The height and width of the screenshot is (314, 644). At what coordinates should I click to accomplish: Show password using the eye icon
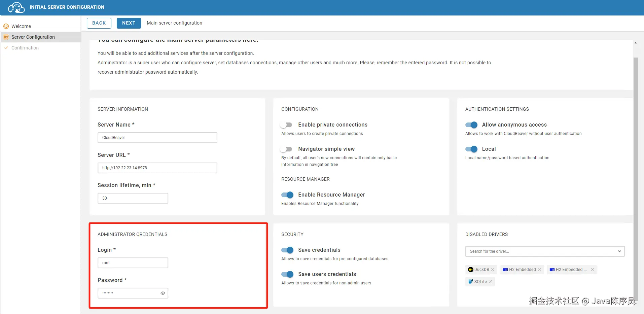(163, 293)
